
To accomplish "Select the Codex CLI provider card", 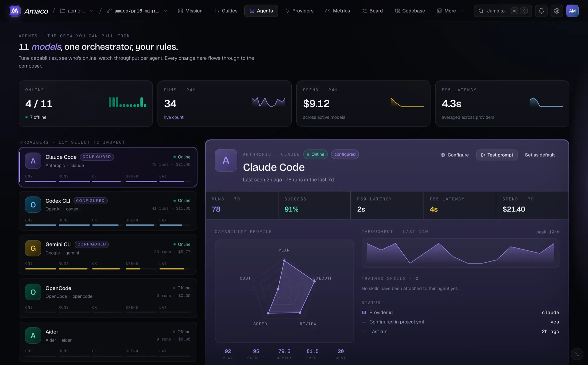I will coord(108,211).
